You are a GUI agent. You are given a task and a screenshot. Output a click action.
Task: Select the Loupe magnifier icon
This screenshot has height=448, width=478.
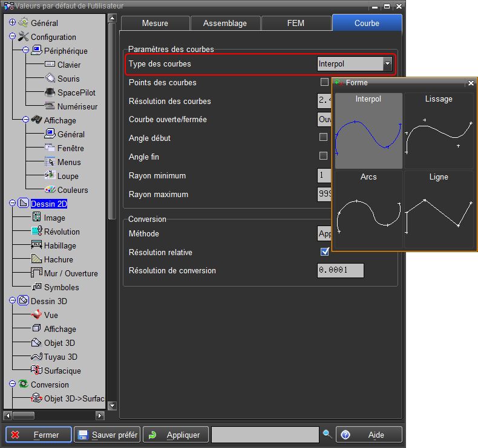50,176
